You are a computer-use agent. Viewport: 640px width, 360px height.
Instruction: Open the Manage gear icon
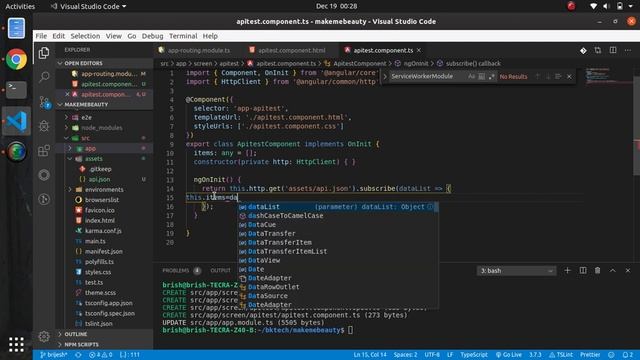coord(44,336)
